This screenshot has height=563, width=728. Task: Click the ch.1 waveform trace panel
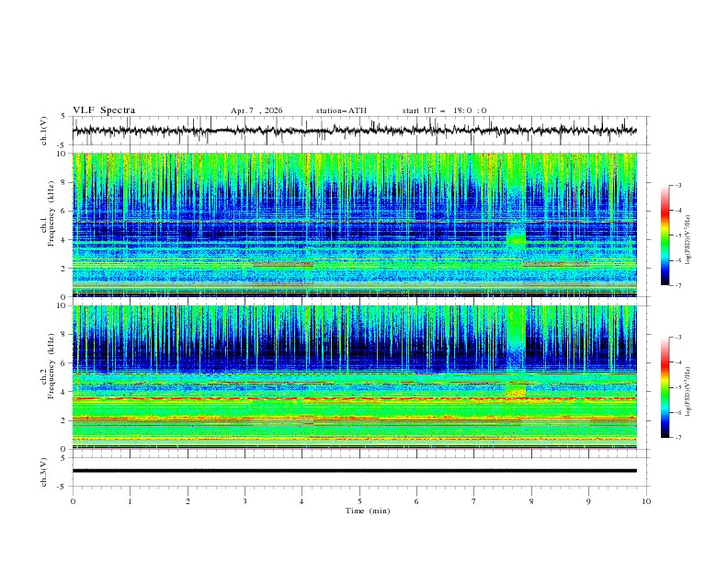click(x=360, y=131)
